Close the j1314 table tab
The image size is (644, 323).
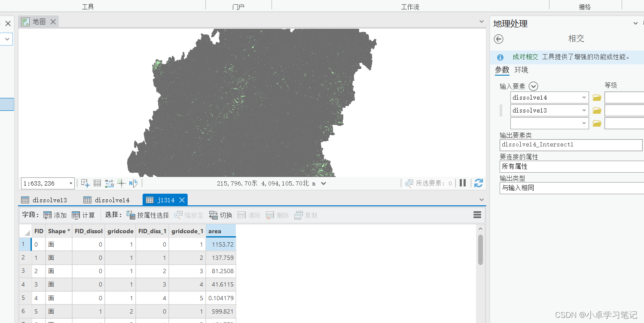click(x=182, y=200)
